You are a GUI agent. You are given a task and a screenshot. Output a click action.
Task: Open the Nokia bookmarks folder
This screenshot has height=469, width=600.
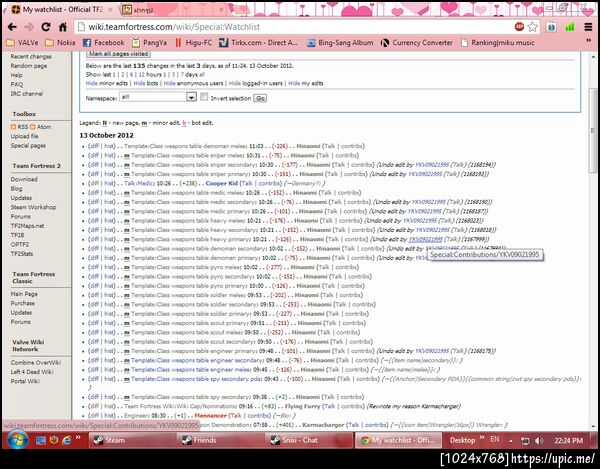point(60,42)
